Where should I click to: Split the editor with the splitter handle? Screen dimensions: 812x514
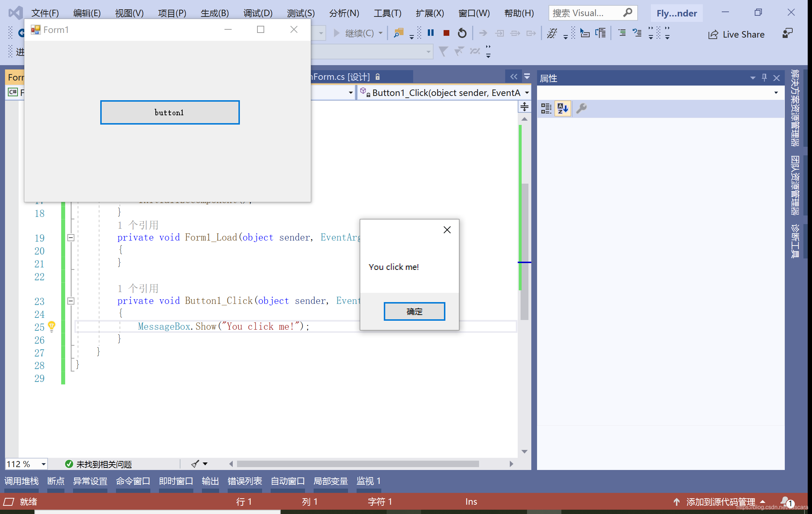tap(525, 106)
